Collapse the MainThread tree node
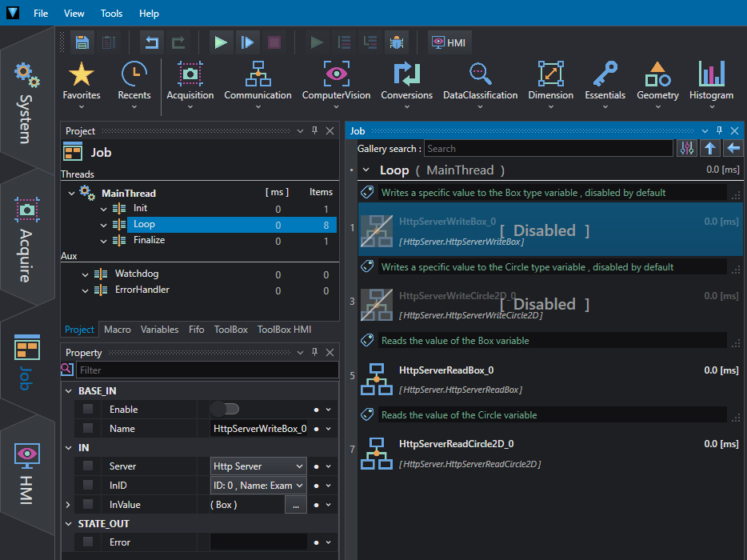Image resolution: width=747 pixels, height=560 pixels. coord(71,194)
